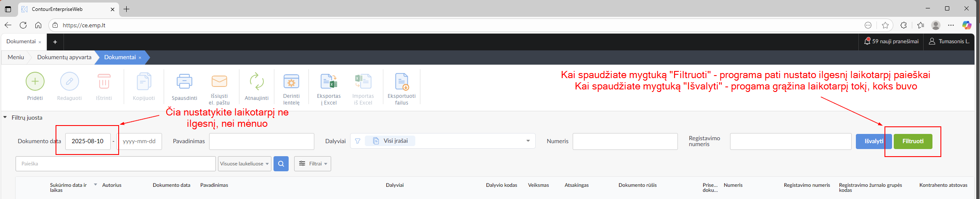Open the Tumasonis L. user menu
Screen dimensions: 980x199
pos(949,42)
